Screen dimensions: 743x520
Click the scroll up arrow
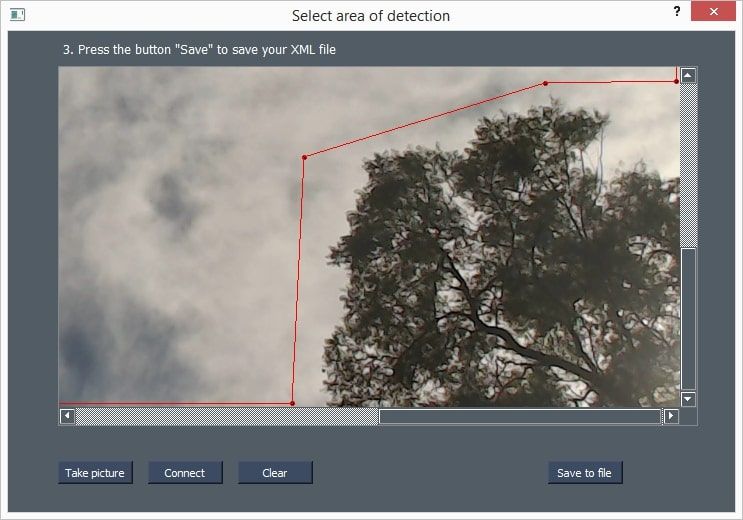click(688, 76)
